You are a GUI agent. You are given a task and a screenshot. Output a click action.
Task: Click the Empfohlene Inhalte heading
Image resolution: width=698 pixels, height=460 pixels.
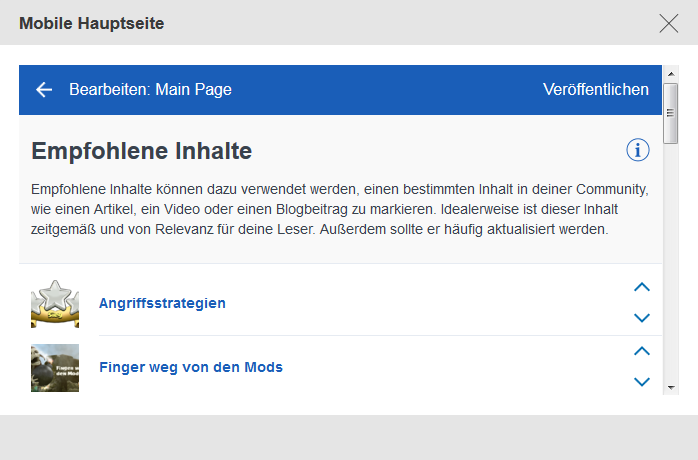142,151
